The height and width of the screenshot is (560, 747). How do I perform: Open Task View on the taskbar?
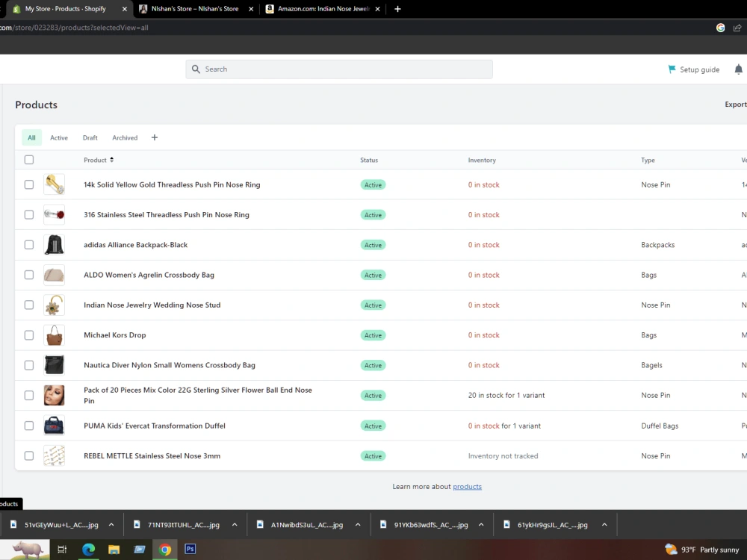tap(62, 550)
